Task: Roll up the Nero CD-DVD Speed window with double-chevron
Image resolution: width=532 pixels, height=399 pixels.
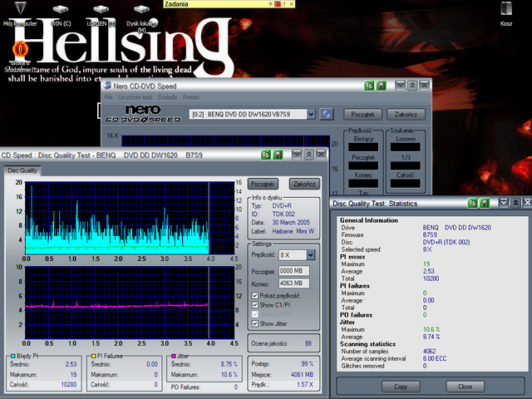Action: click(x=412, y=86)
